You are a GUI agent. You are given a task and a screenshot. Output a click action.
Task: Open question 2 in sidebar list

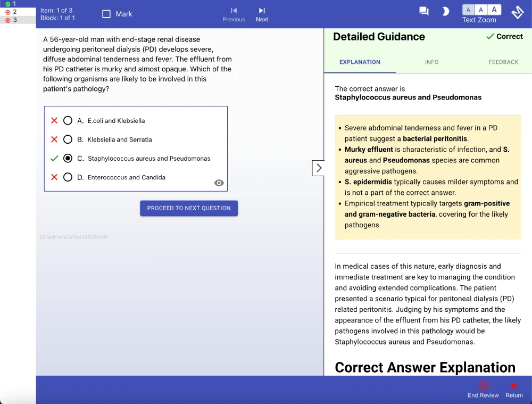(x=18, y=12)
